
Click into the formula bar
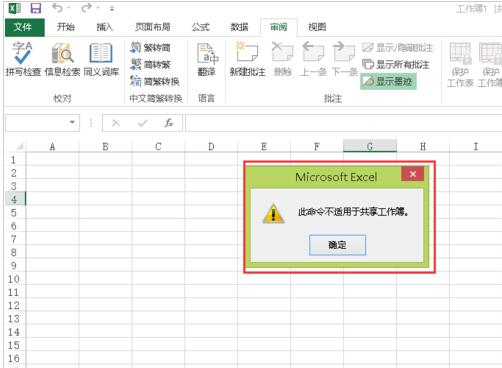point(343,123)
